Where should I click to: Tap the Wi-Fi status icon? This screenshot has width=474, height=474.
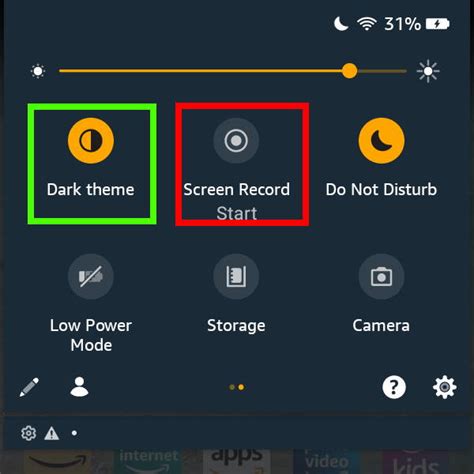coord(367,24)
